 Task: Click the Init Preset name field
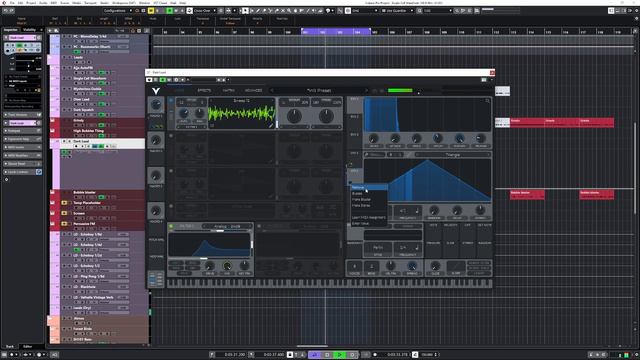(319, 91)
